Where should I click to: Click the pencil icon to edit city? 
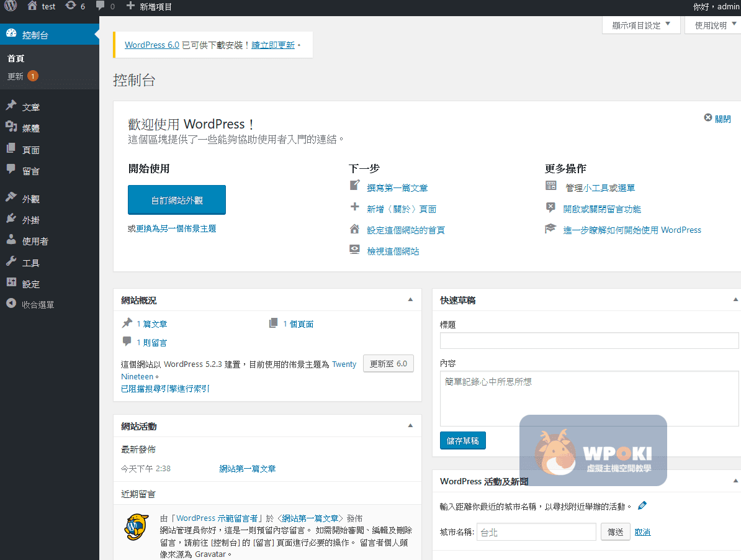click(642, 506)
